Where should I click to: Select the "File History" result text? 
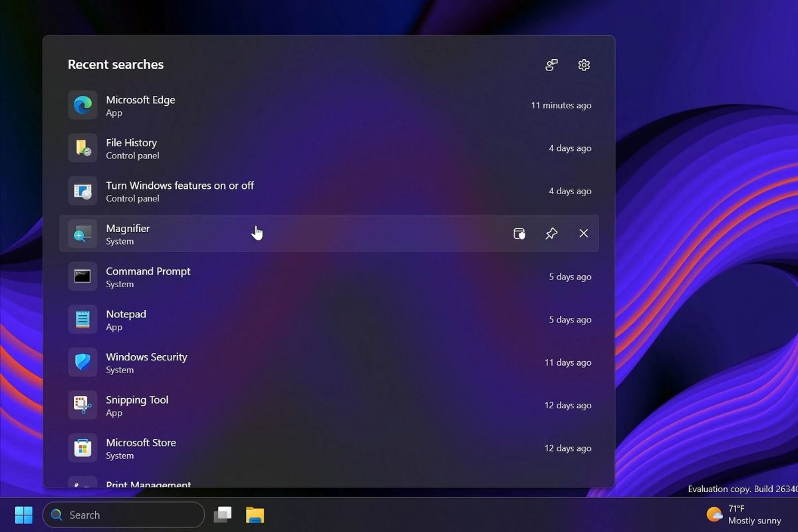click(132, 142)
